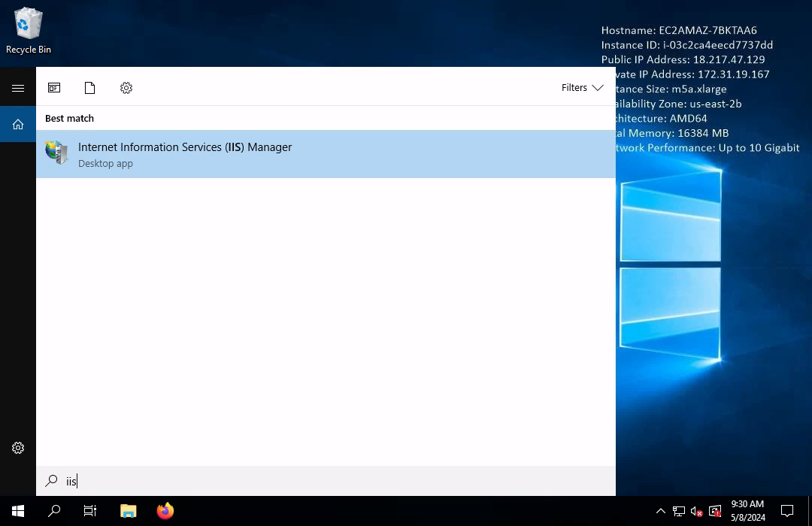Expand the hamburger menu in search panel
Screen dimensions: 812x526
click(18, 88)
